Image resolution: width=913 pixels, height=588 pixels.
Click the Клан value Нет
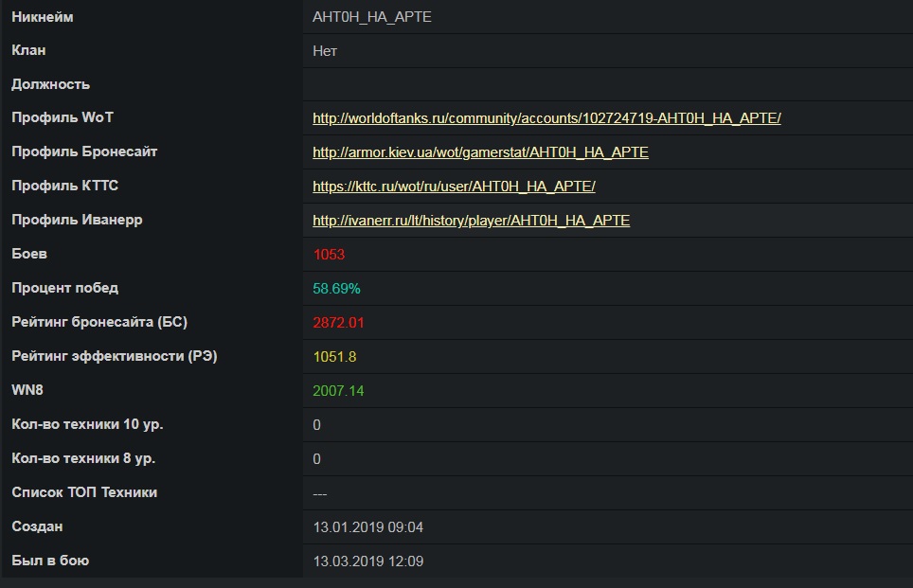click(x=325, y=51)
